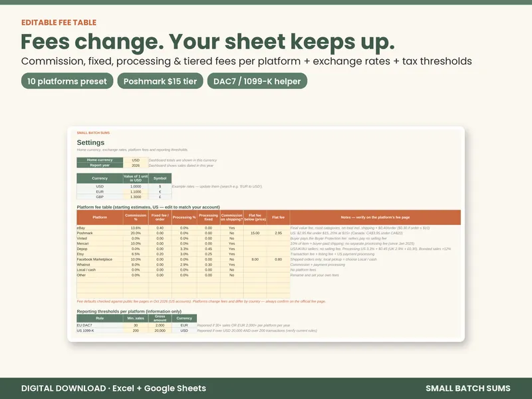
Task: Select Depop processing "3.3%"
Action: point(184,249)
